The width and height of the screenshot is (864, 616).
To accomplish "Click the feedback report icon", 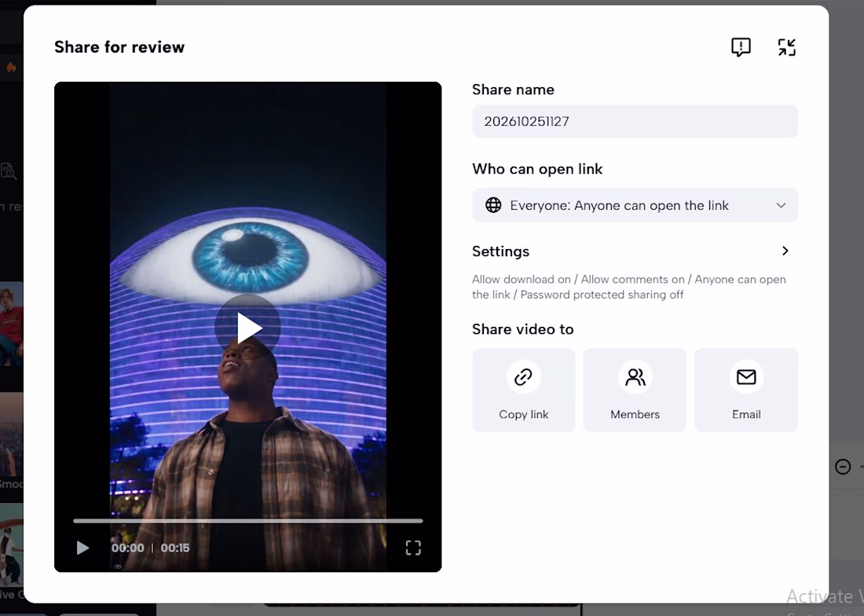I will (x=741, y=47).
